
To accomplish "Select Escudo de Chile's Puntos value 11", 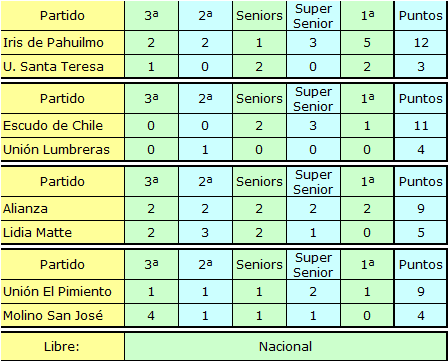I will (421, 126).
